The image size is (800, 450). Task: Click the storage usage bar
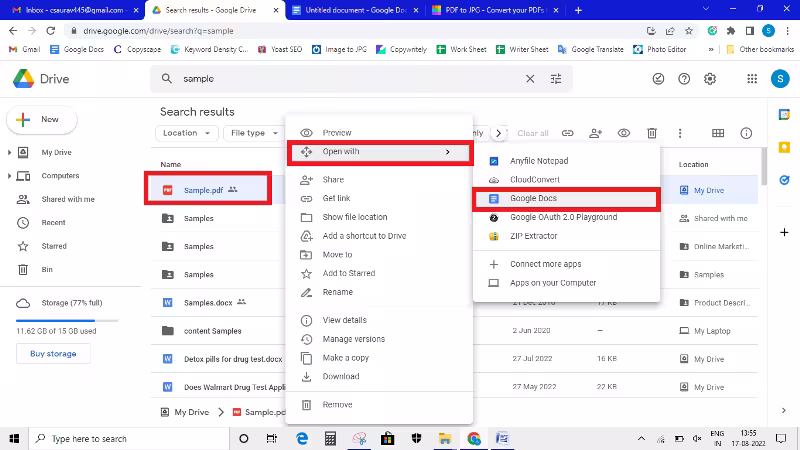[67, 320]
